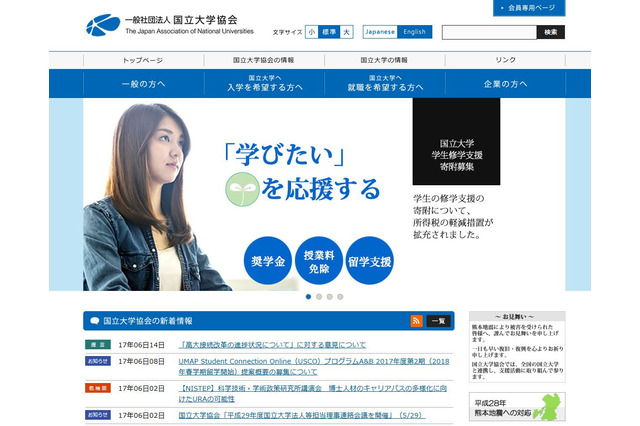640x426 pixels.
Task: Click the 留学支援 circle button
Action: pyautogui.click(x=370, y=261)
